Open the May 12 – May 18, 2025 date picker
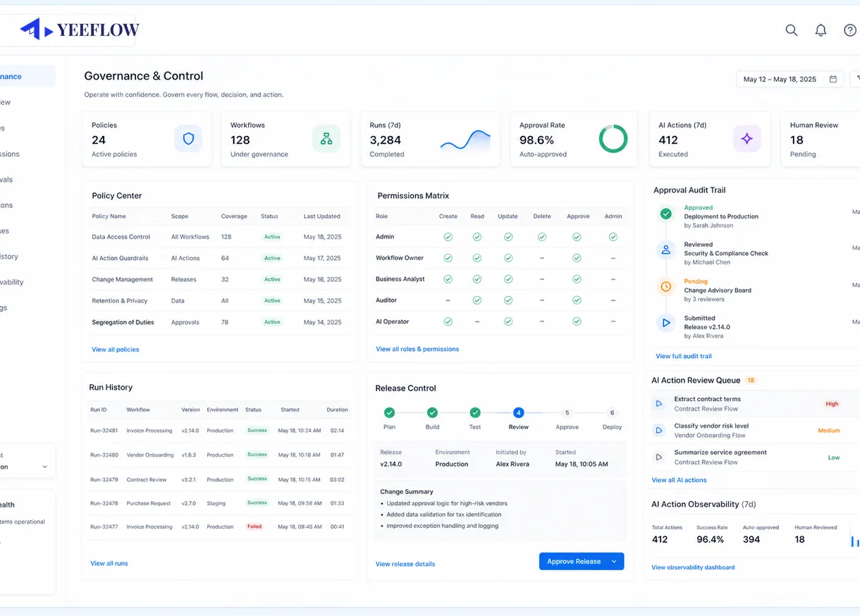 [x=790, y=79]
